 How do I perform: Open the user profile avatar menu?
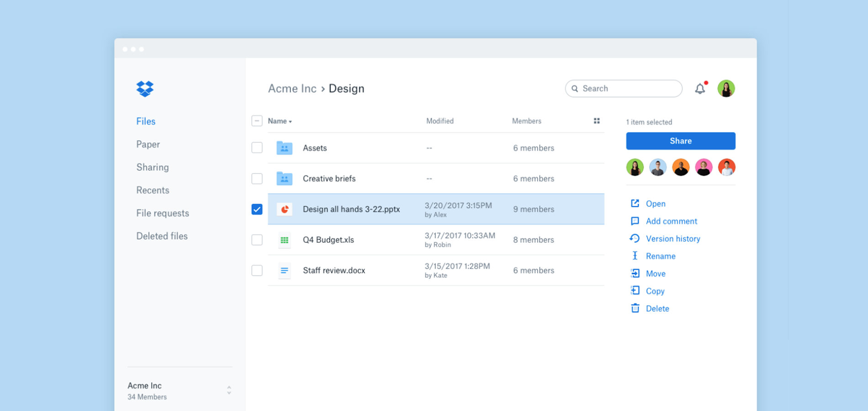tap(726, 89)
